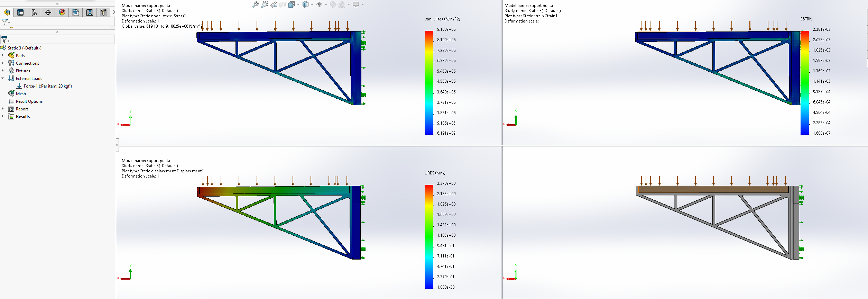Open the top filter funnel dropdown
Screen dimensions: 868x299
[x=5, y=22]
